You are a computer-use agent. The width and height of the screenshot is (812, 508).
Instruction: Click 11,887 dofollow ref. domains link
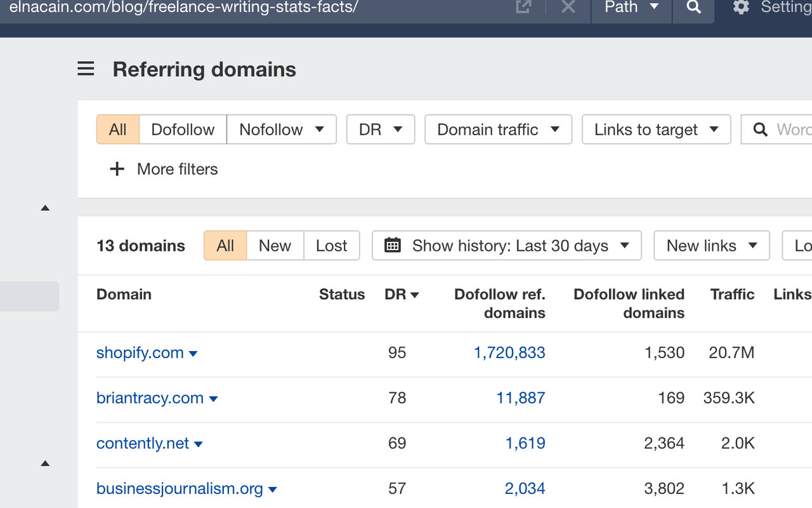pyautogui.click(x=521, y=398)
